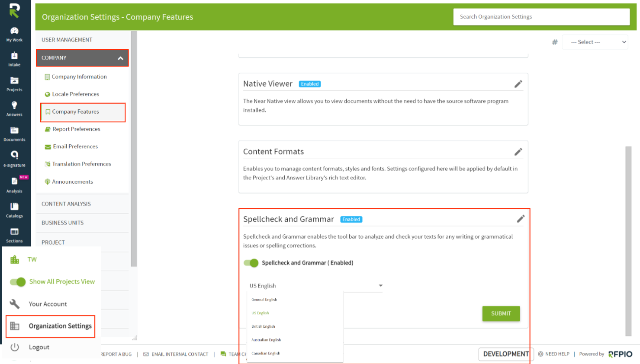Viewport: 640px width, 364px height.
Task: Click the TW company building icon
Action: click(x=15, y=259)
